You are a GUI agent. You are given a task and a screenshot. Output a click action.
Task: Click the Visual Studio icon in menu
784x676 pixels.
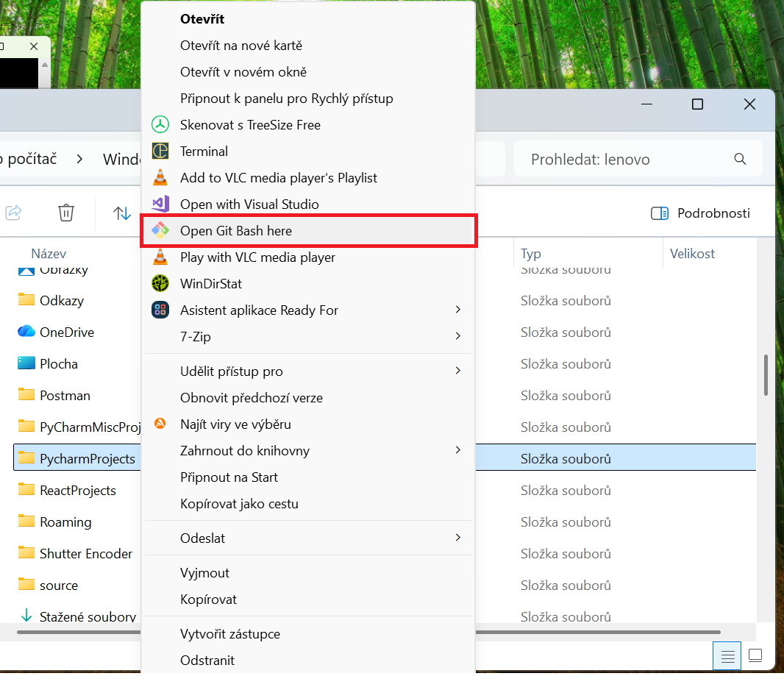tap(160, 204)
